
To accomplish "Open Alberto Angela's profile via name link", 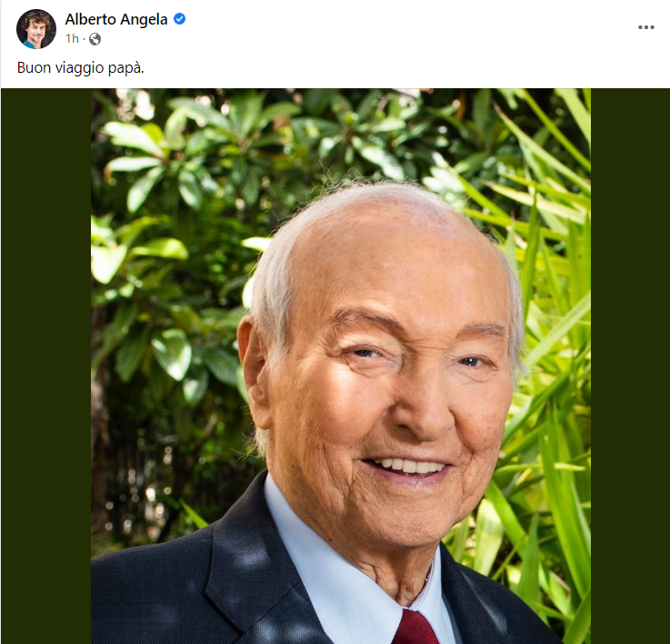I will tap(116, 19).
